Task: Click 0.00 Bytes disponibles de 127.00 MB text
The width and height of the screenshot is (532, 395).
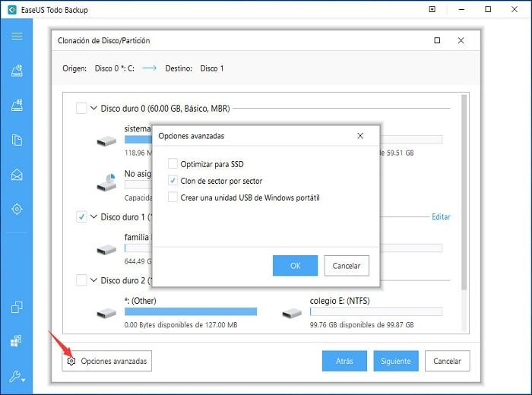Action: 181,325
